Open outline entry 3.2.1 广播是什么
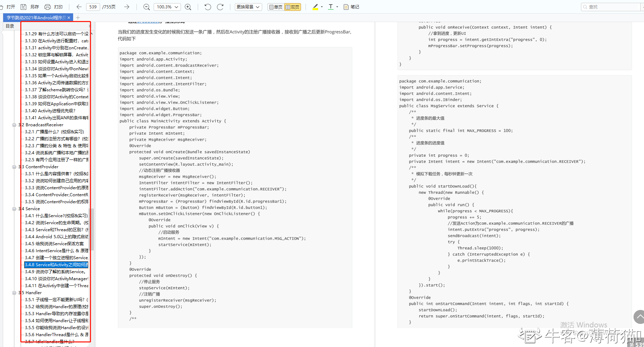Viewport: 644px width, 347px height. click(54, 132)
